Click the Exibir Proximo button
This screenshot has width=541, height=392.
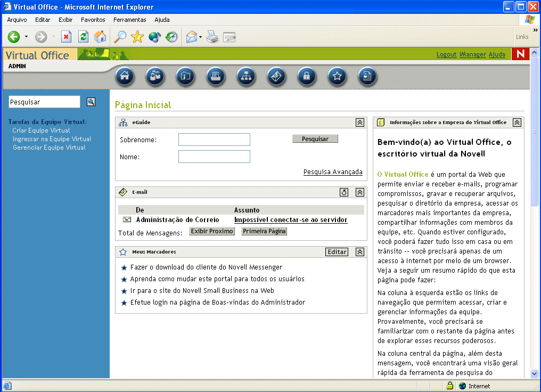[212, 231]
